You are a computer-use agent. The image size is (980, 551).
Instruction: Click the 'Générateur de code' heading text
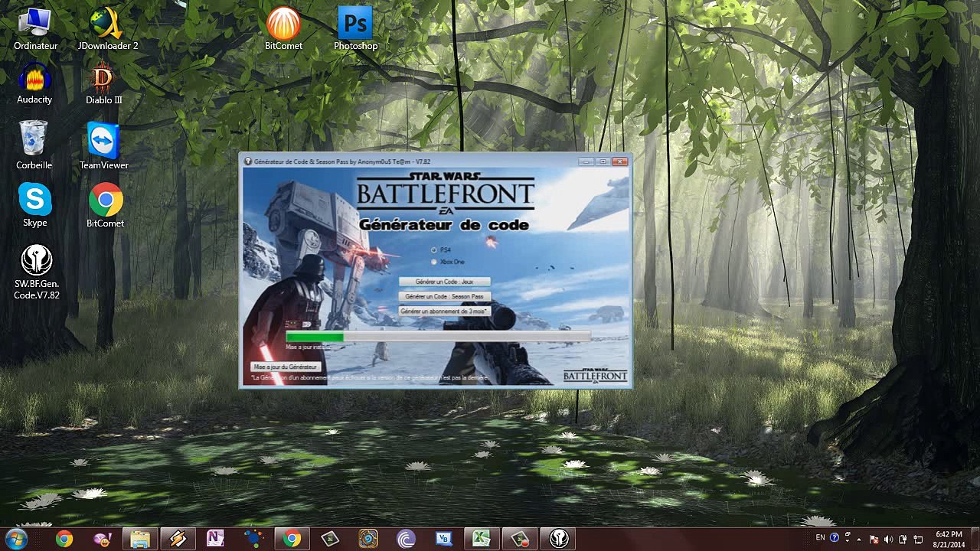(444, 225)
